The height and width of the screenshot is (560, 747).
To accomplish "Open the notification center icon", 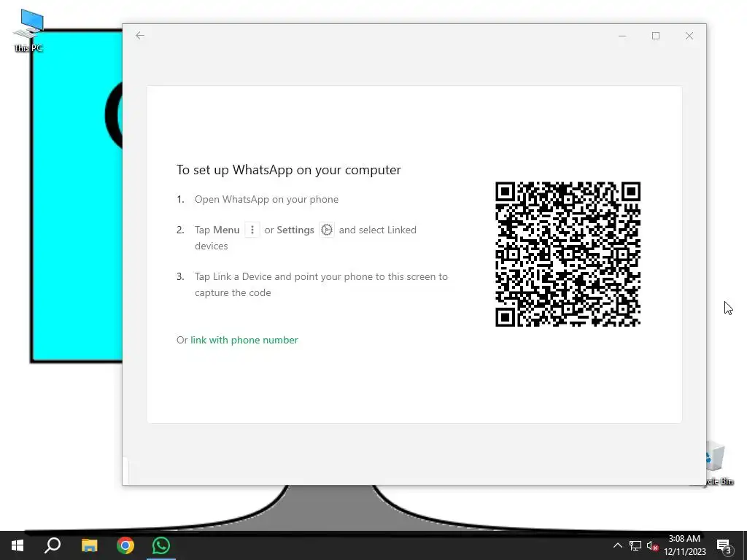I will (724, 545).
